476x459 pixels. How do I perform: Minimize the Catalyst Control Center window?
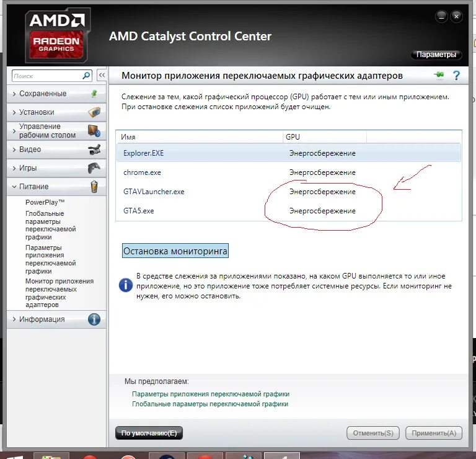click(441, 16)
